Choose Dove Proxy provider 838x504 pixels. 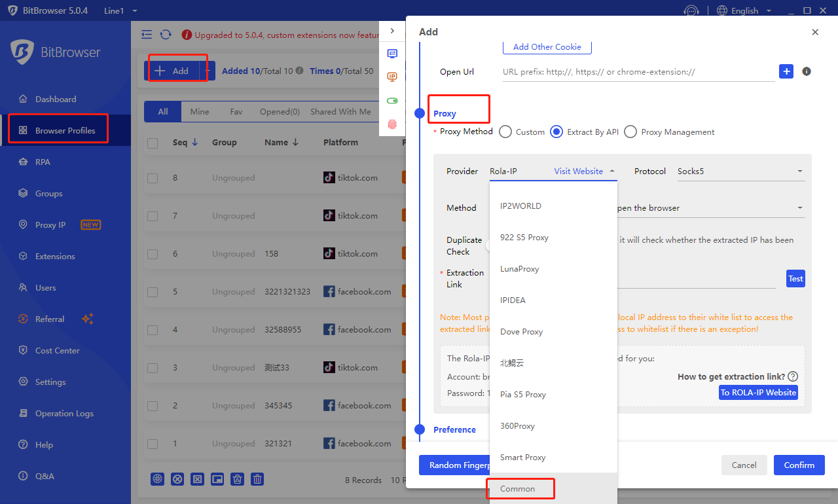553,331
